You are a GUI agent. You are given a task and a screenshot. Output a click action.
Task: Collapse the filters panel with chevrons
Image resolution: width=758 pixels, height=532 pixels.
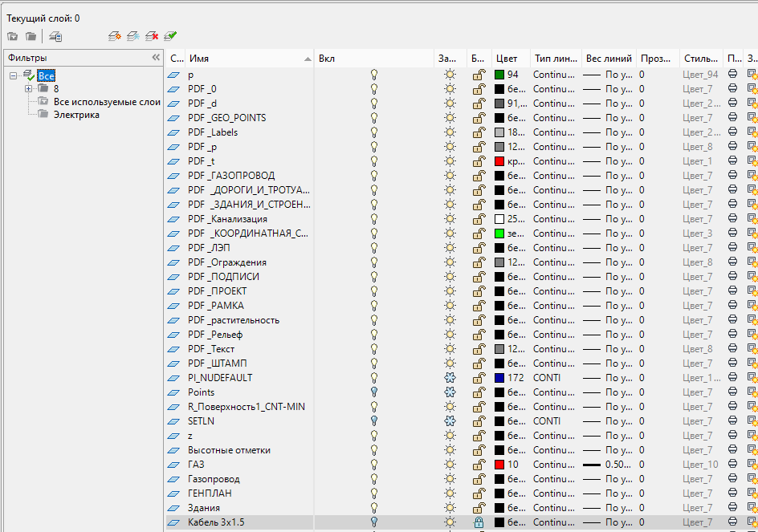click(x=156, y=58)
